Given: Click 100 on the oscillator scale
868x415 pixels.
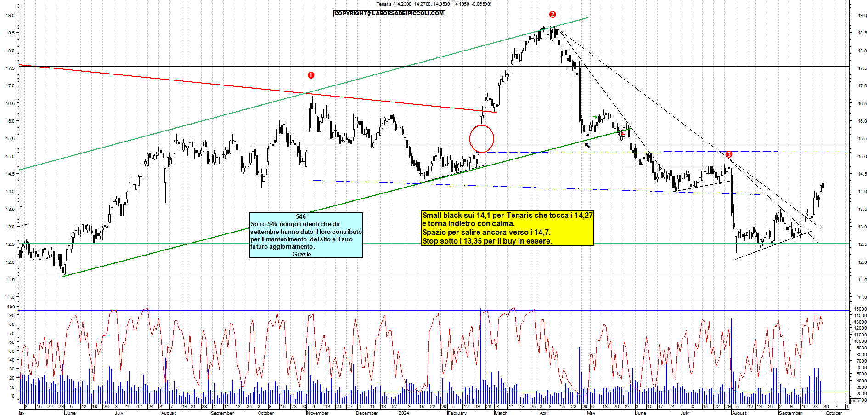Looking at the screenshot, I should pos(11,307).
